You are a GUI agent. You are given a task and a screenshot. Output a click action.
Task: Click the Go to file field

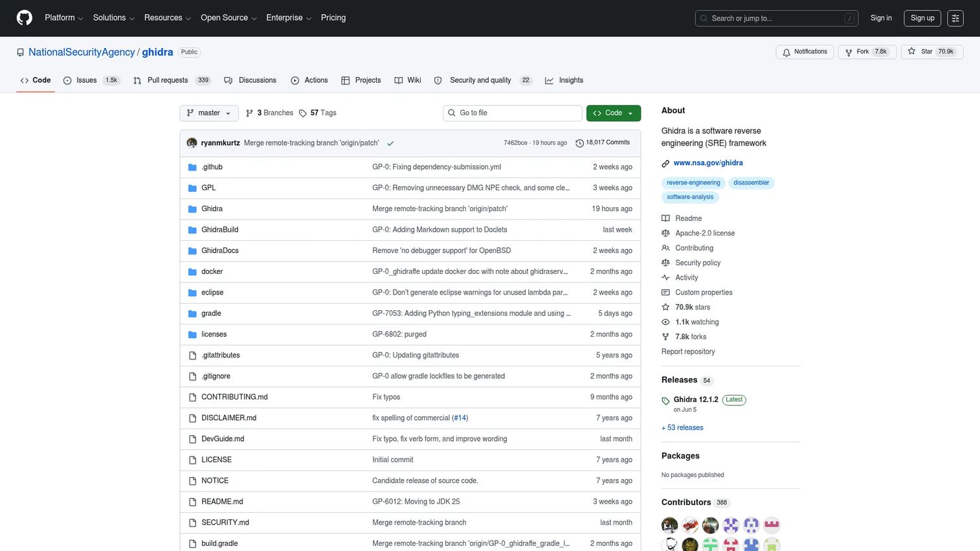tap(513, 113)
